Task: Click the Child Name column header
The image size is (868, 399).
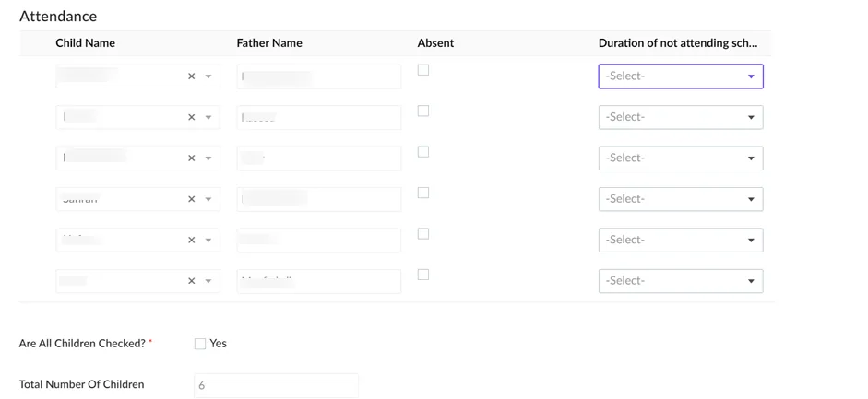Action: pos(85,43)
